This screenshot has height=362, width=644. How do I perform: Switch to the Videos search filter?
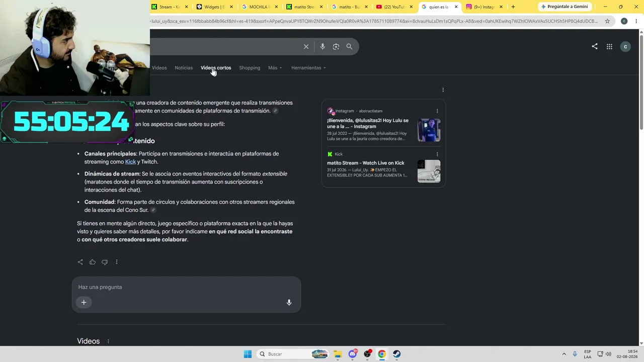pyautogui.click(x=159, y=68)
